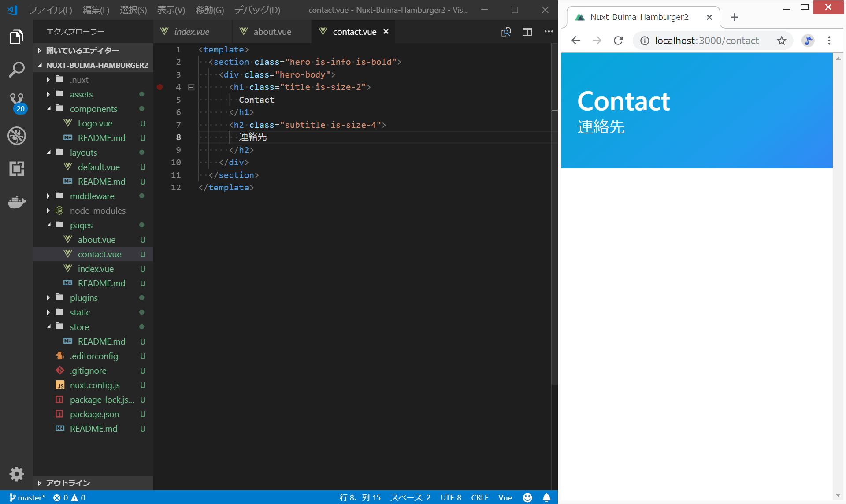This screenshot has width=846, height=504.
Task: Click the master* branch in status bar
Action: (27, 497)
